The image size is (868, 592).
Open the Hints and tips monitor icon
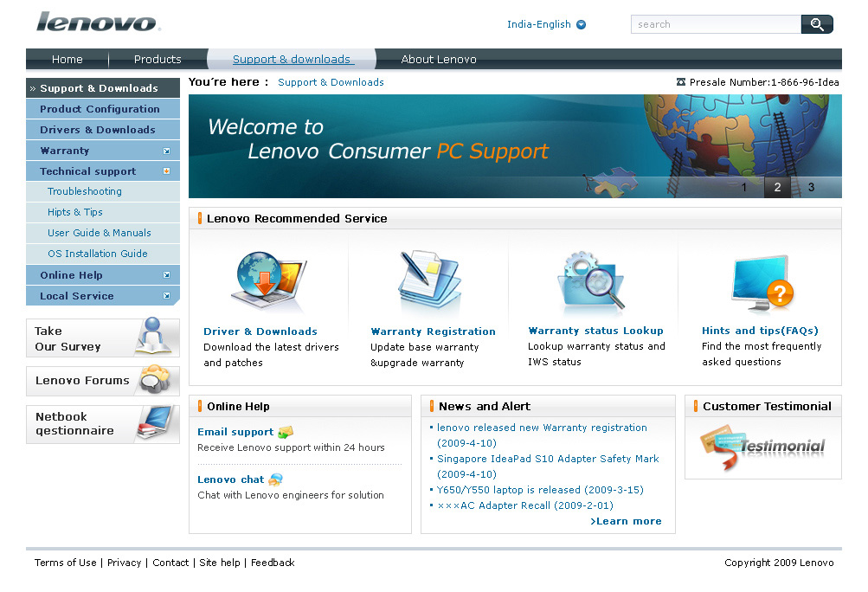(x=762, y=282)
